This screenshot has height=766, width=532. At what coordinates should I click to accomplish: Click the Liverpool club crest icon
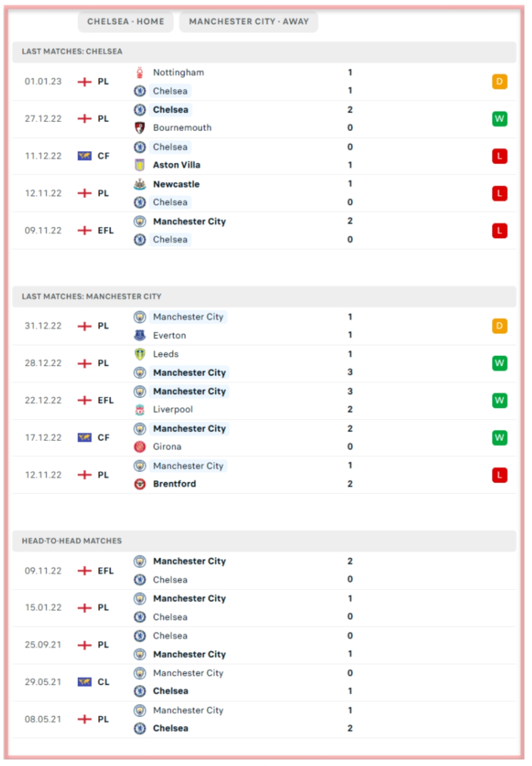pyautogui.click(x=140, y=410)
